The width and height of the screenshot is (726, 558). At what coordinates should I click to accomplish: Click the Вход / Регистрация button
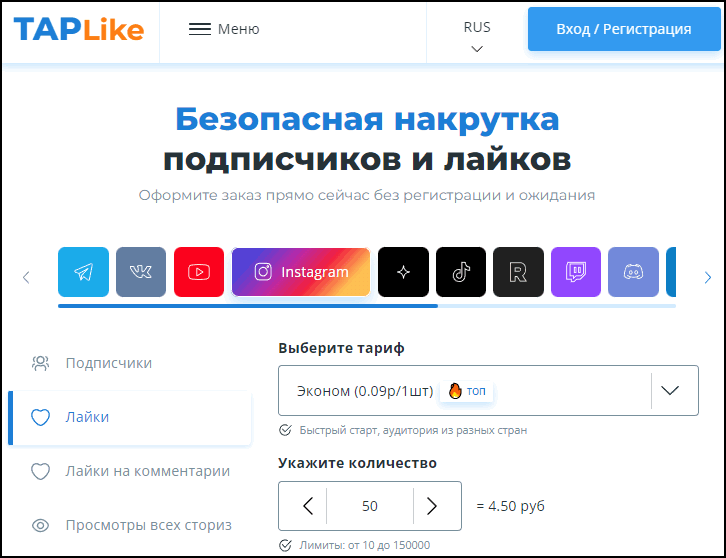pos(624,29)
